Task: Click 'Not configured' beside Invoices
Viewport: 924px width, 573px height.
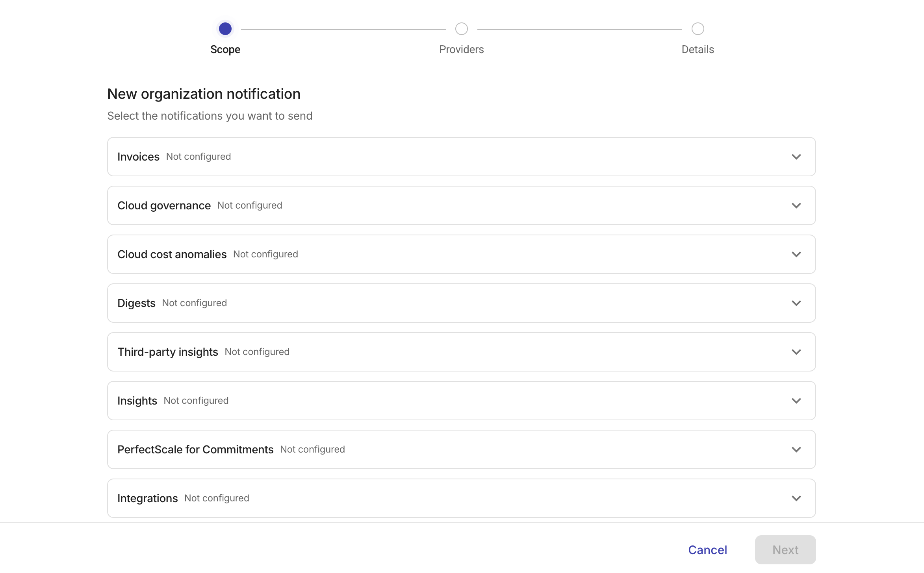Action: (x=199, y=157)
